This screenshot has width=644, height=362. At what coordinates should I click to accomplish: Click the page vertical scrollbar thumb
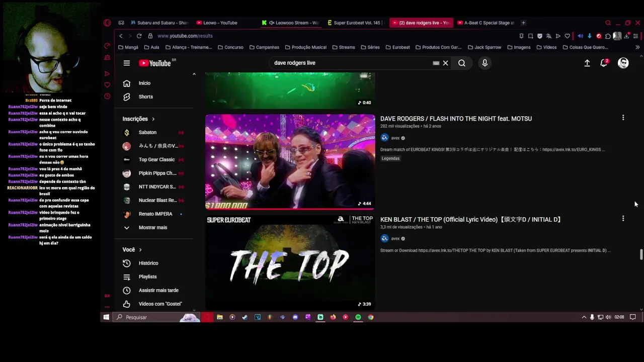(641, 254)
